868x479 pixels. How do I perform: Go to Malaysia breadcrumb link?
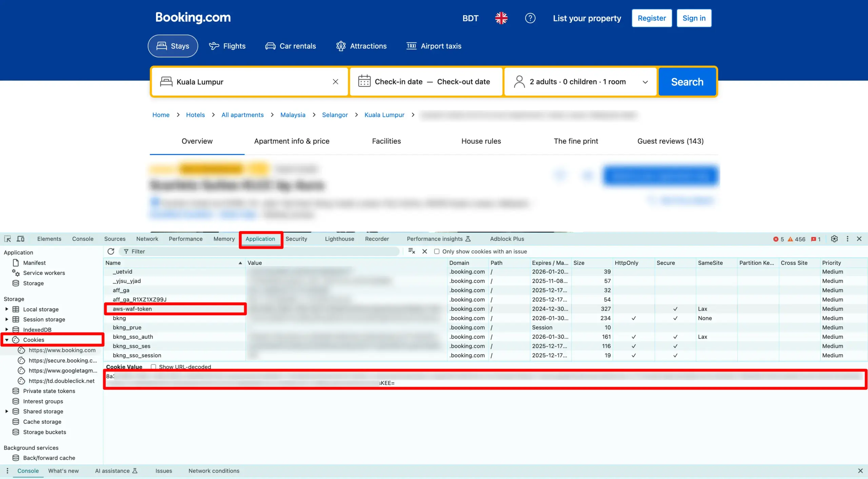pyautogui.click(x=293, y=115)
